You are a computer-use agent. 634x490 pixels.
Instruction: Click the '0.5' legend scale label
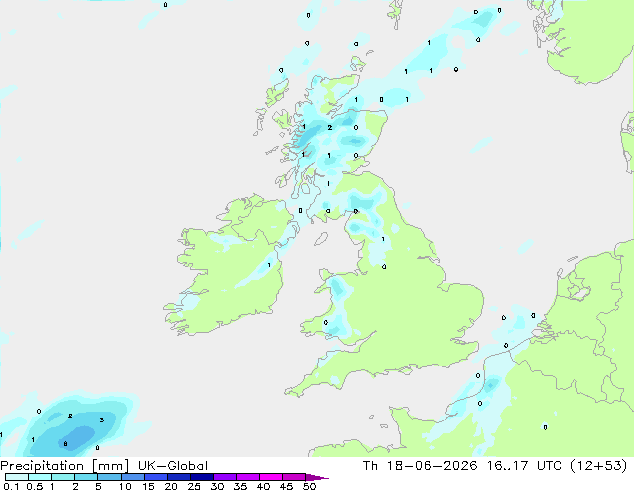[x=34, y=486]
